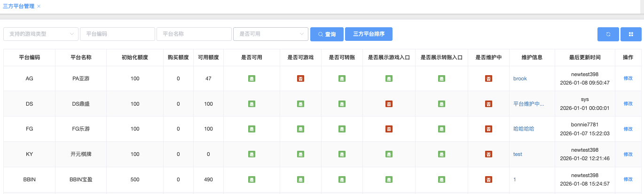
Task: Open the test maintenance link in KY row
Action: [518, 154]
